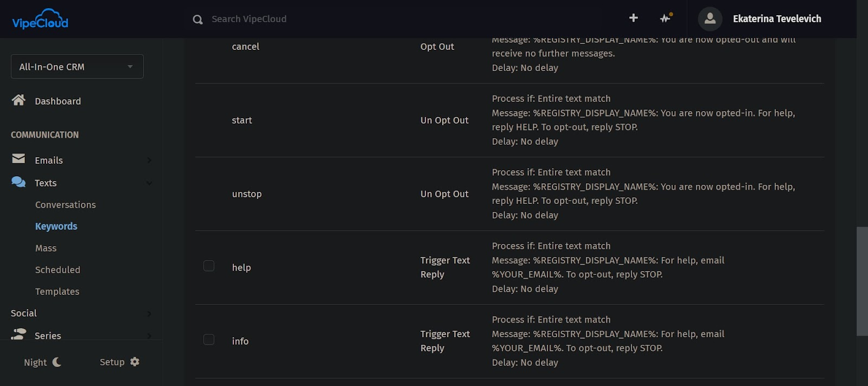
Task: Click the Search VipeCloud field
Action: coord(325,19)
